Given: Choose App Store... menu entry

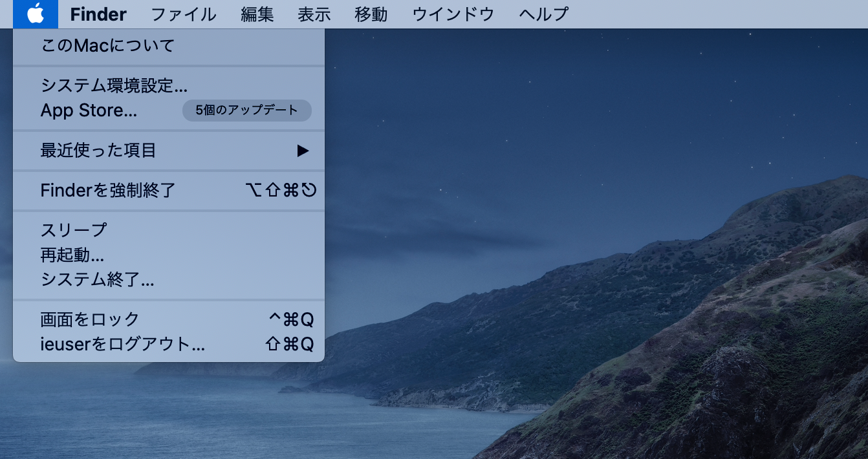Looking at the screenshot, I should pos(169,111).
